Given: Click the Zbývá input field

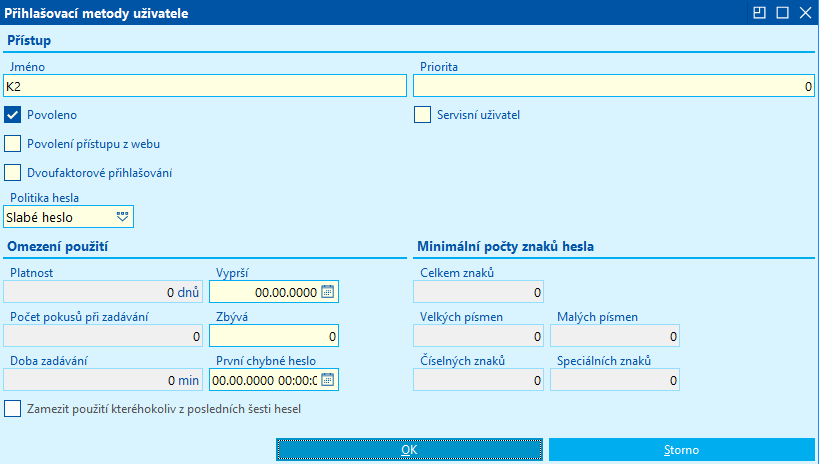Looking at the screenshot, I should click(274, 335).
